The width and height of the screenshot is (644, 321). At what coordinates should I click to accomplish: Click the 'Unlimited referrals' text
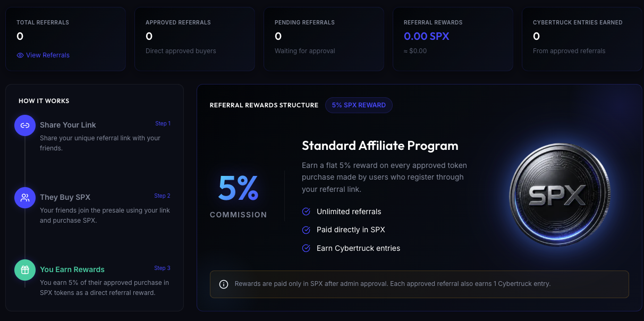click(349, 212)
